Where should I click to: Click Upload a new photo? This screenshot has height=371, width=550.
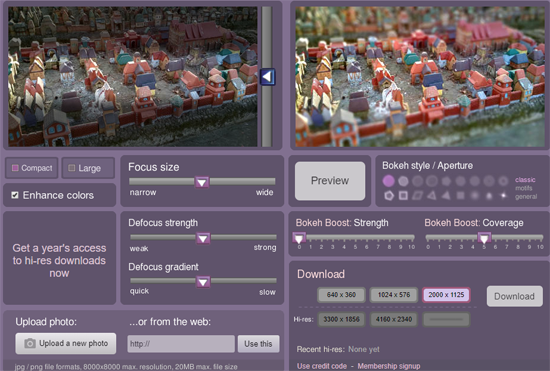tap(66, 343)
